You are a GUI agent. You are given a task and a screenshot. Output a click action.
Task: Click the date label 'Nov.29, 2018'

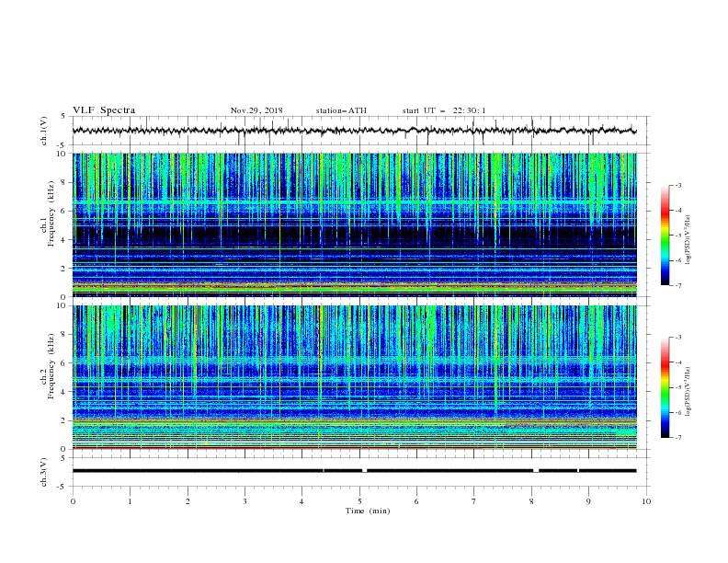point(256,110)
